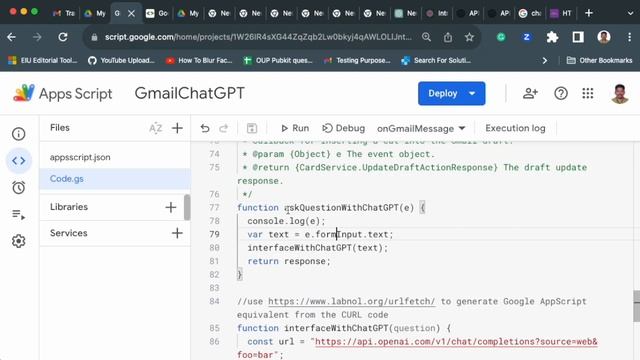Toggle the browser side panel icon
This screenshot has width=640, height=360.
click(x=578, y=37)
